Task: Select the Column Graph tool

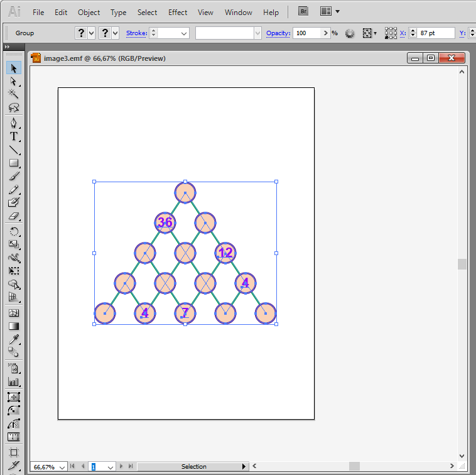Action: coord(14,381)
